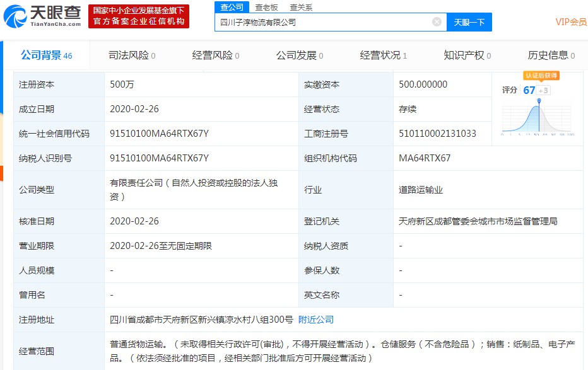Click the red 国家中小企业发展基金旗下 banner

pos(139,16)
